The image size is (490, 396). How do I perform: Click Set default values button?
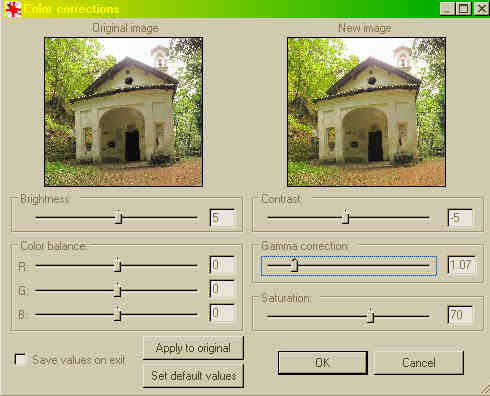click(193, 376)
